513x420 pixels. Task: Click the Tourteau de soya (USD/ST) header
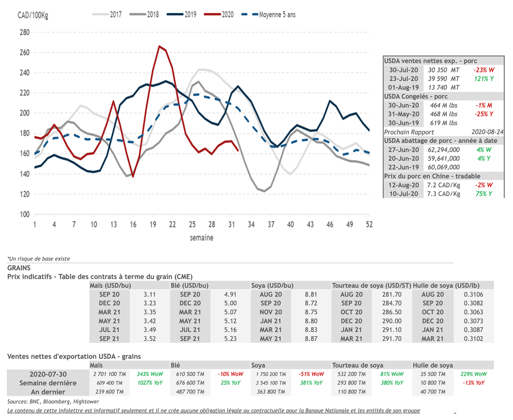[x=371, y=285]
